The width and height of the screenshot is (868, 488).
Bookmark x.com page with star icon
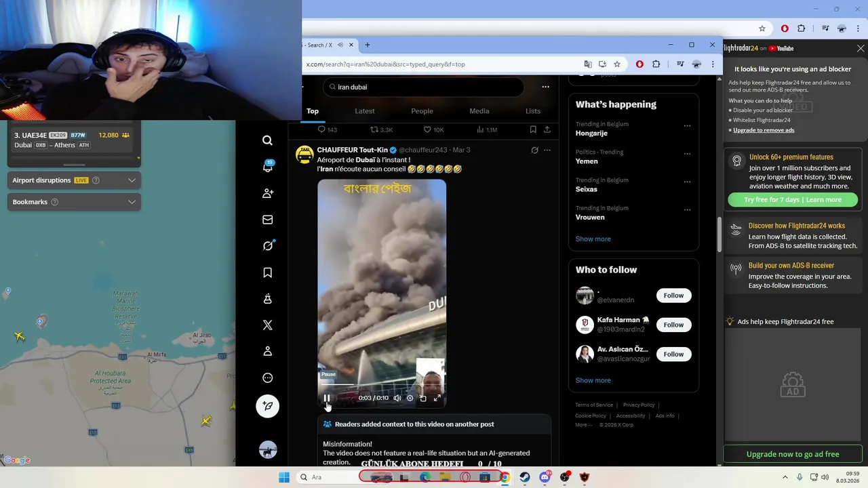click(617, 64)
